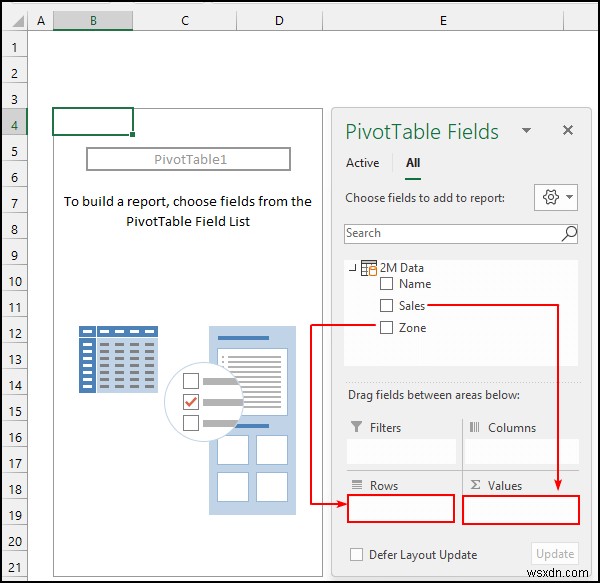Select column C header

click(x=185, y=21)
